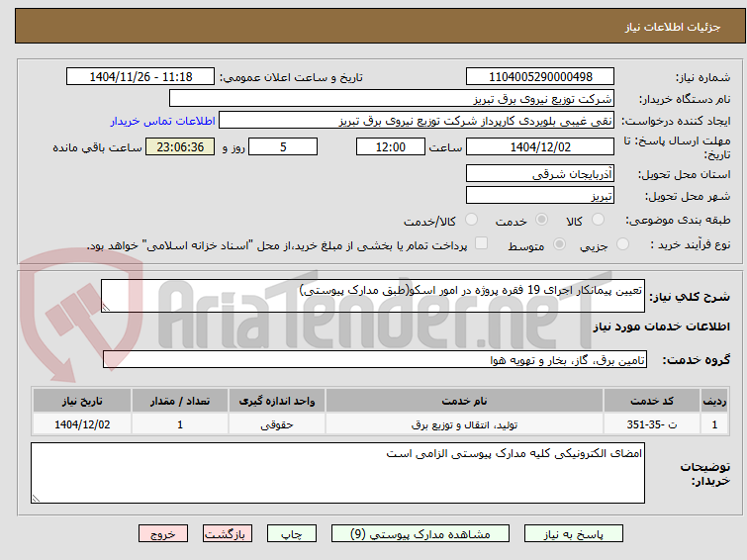
Task: Click the remaining time 23:06:36 field
Action: coord(180,146)
